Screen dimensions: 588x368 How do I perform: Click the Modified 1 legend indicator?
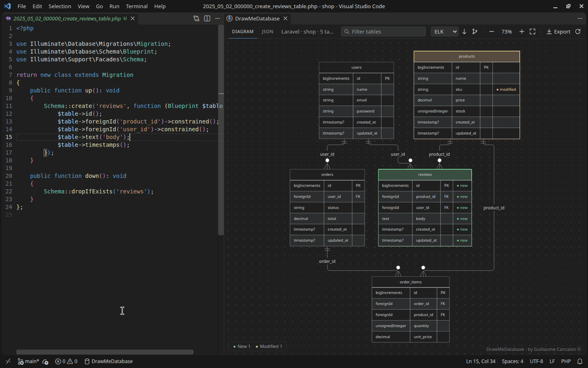coord(269,346)
